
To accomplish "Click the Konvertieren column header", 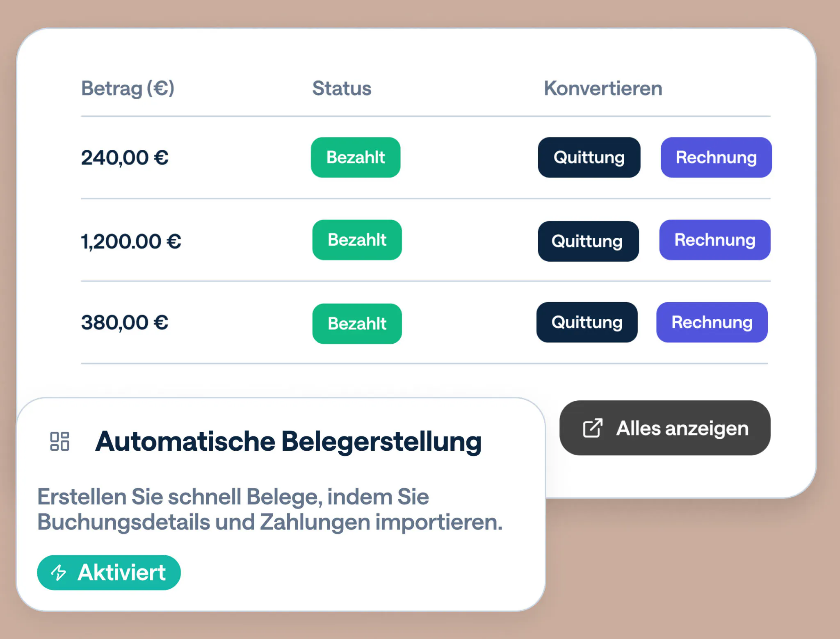I will (x=603, y=88).
